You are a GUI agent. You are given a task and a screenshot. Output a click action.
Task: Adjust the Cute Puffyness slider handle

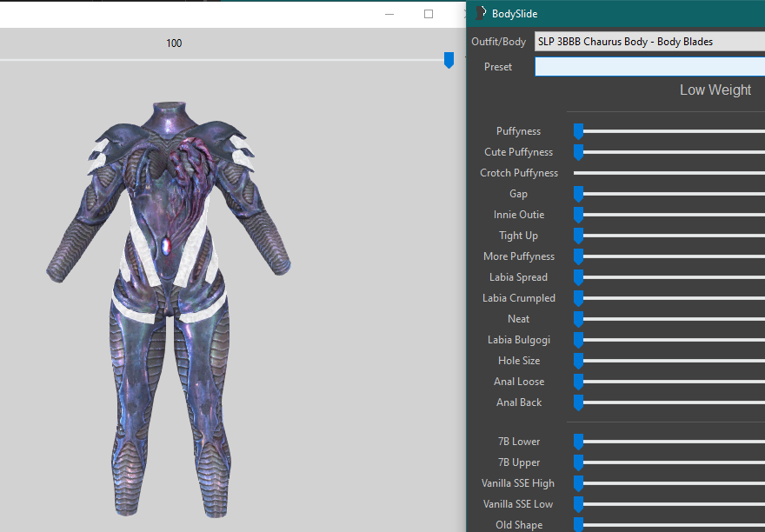(x=579, y=152)
